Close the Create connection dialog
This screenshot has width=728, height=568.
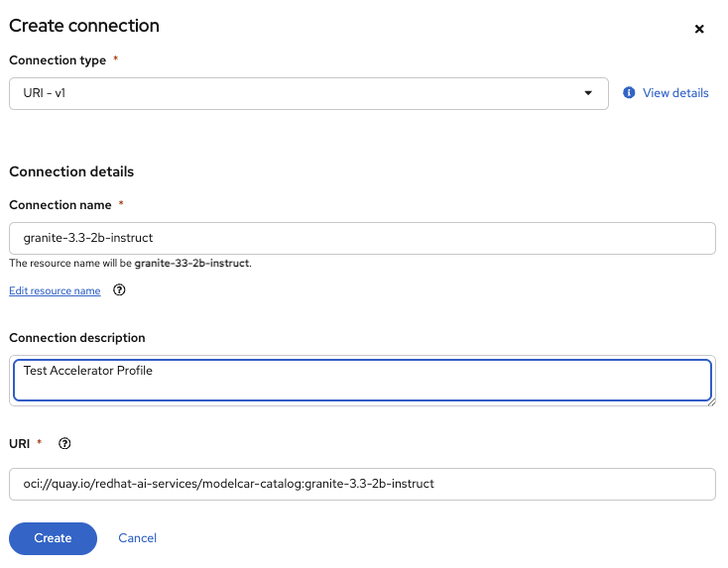coord(699,29)
